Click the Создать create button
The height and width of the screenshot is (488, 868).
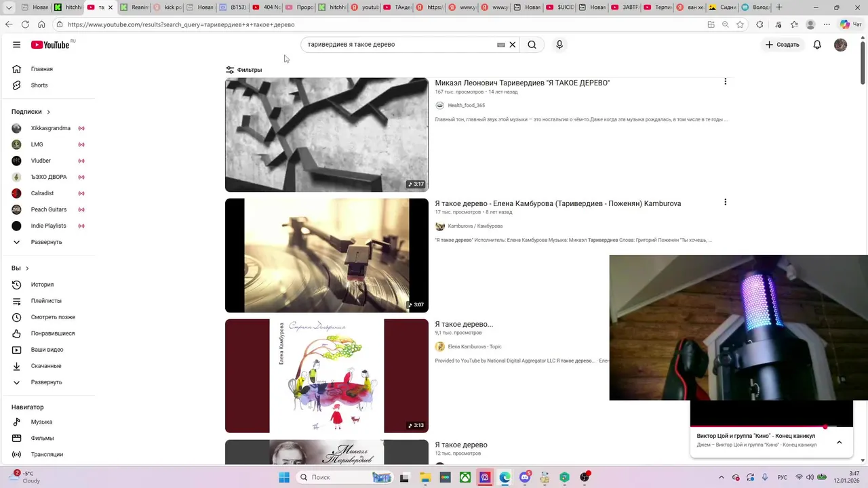[x=783, y=45]
